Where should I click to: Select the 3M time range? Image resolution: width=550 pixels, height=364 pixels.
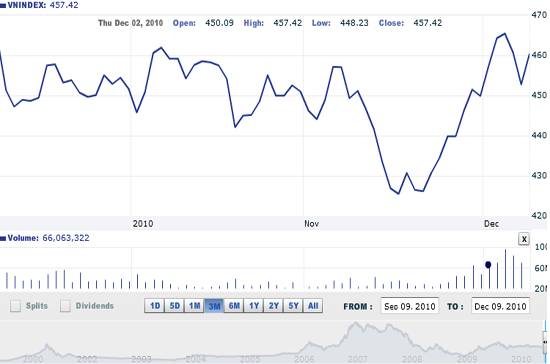(214, 306)
